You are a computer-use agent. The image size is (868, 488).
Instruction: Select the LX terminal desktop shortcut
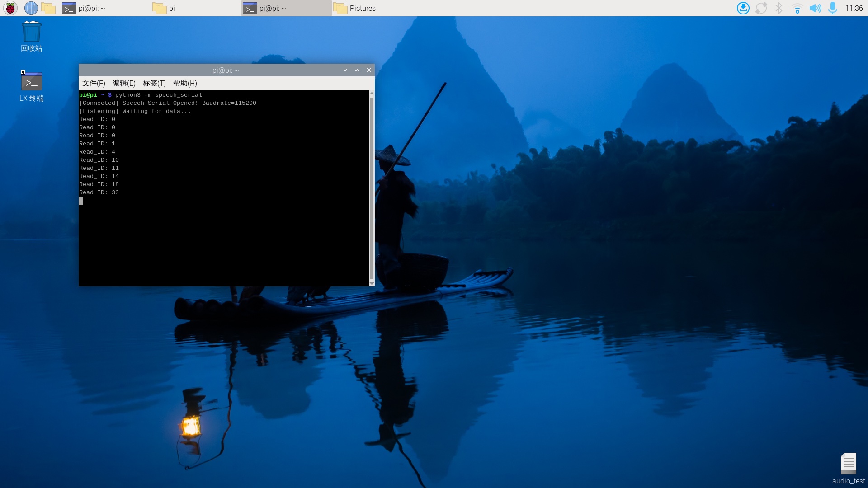(x=32, y=86)
